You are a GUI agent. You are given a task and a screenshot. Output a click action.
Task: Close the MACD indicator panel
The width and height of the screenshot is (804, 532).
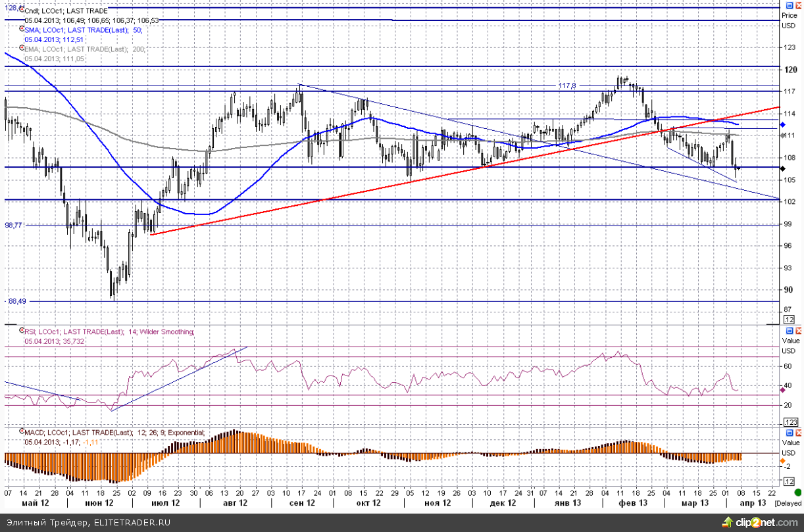798,433
